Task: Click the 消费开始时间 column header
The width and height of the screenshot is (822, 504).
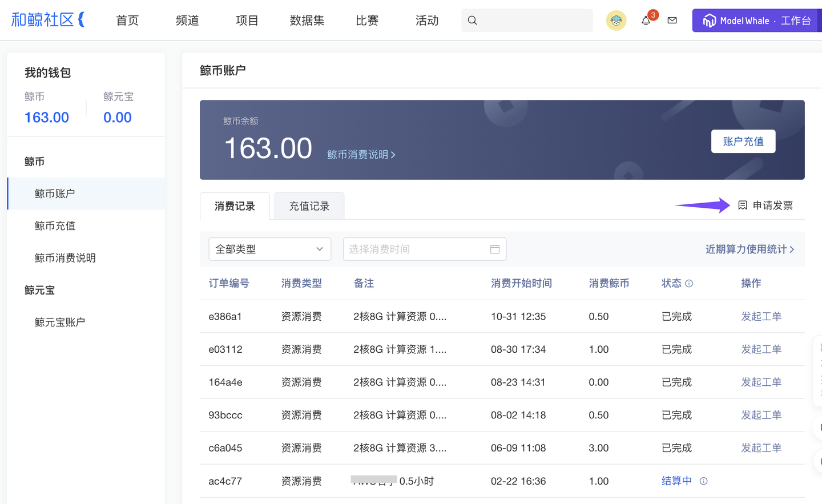Action: click(521, 284)
